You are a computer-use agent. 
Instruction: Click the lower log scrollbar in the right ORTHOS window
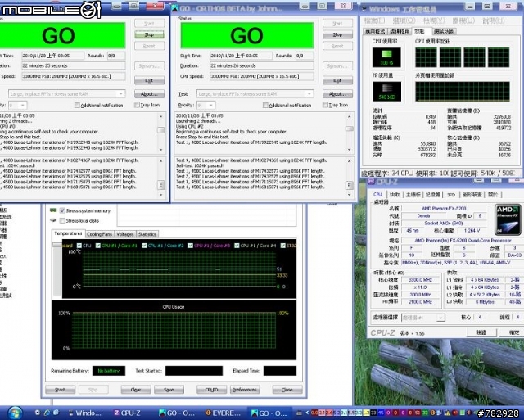[350, 178]
